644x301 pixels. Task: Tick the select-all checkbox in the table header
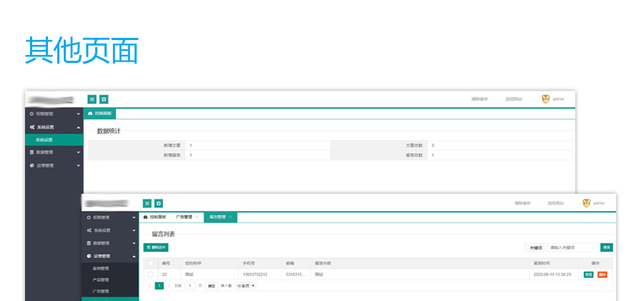tap(150, 263)
